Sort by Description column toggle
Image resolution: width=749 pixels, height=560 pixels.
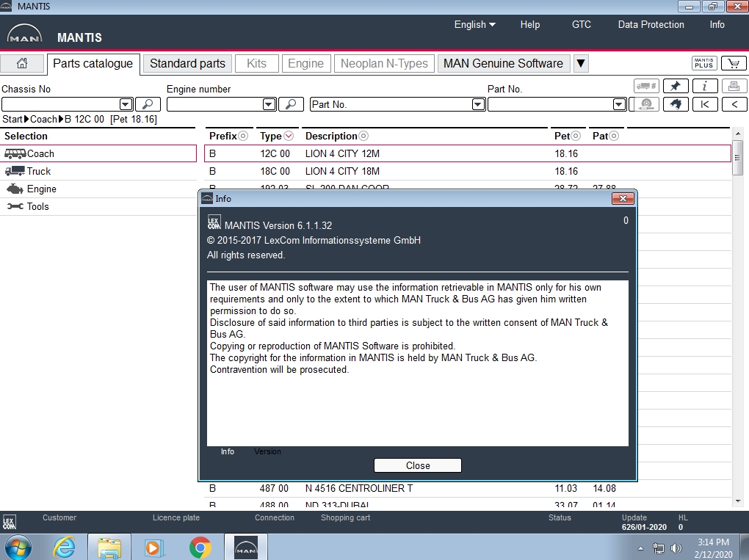(363, 136)
